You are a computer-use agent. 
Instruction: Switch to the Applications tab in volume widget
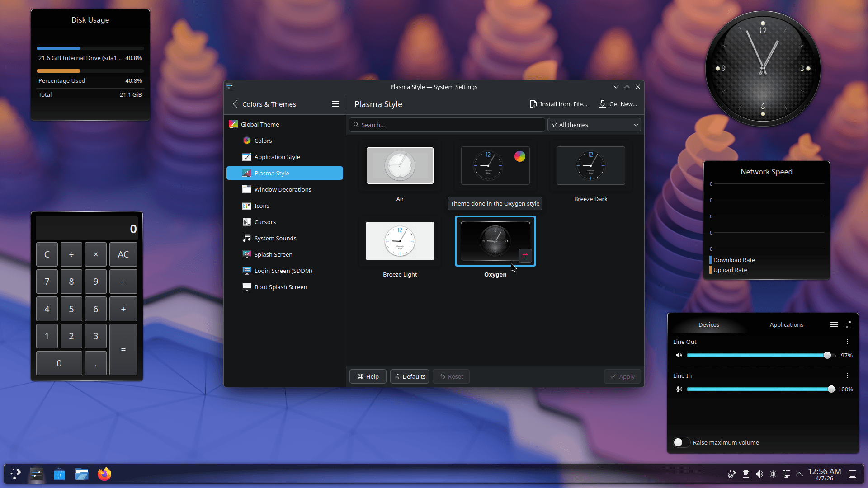coord(786,325)
